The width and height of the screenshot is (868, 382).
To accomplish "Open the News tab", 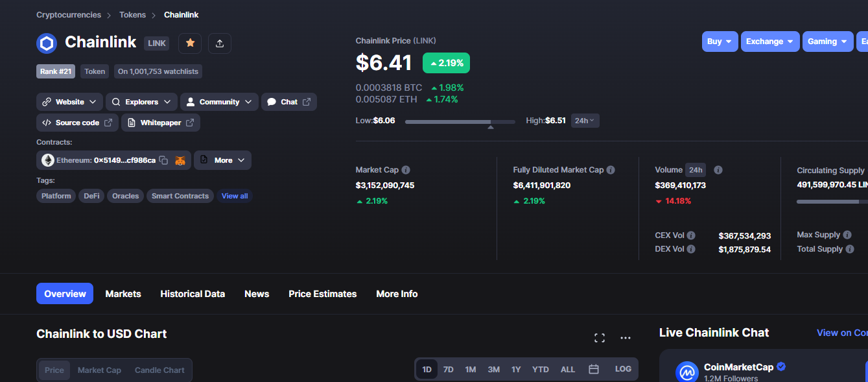I will [x=257, y=294].
